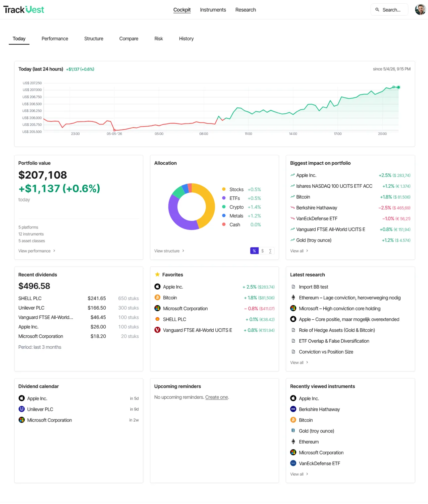Click the Favorites star icon
Viewport: 428px width, 504px height.
[x=157, y=275]
